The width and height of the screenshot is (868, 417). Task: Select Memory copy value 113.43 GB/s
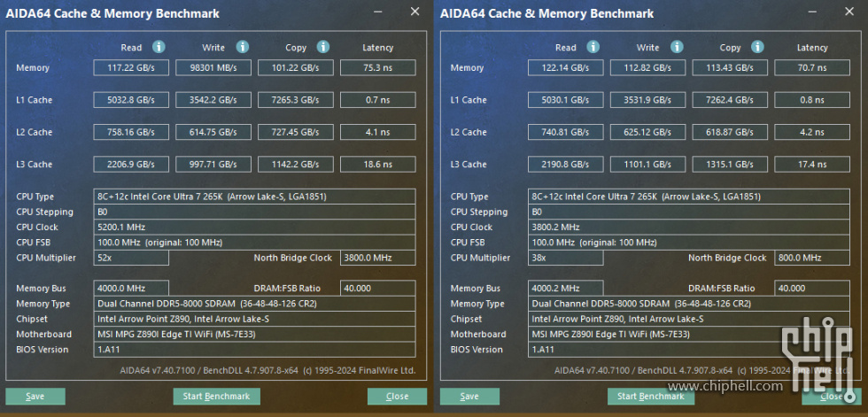click(x=730, y=68)
